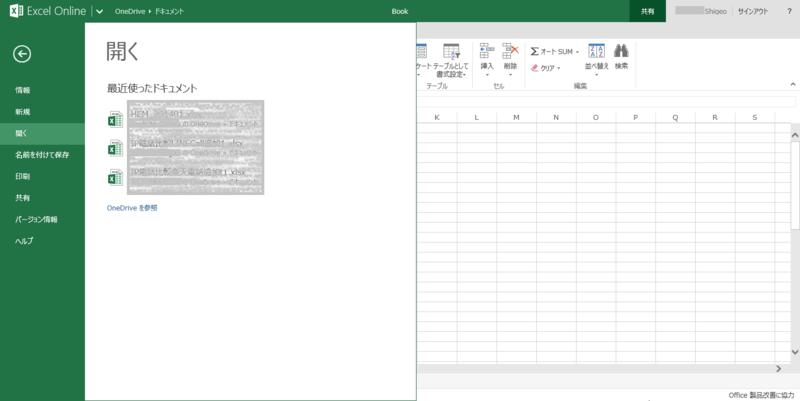The image size is (800, 401).
Task: Select column N header
Action: 556,118
